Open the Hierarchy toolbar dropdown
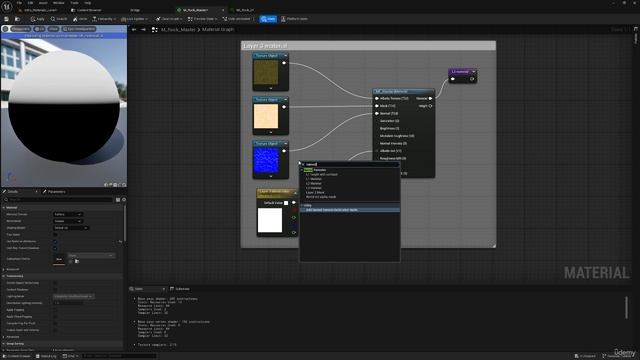Screen dimensions: 640x360 pyautogui.click(x=104, y=19)
